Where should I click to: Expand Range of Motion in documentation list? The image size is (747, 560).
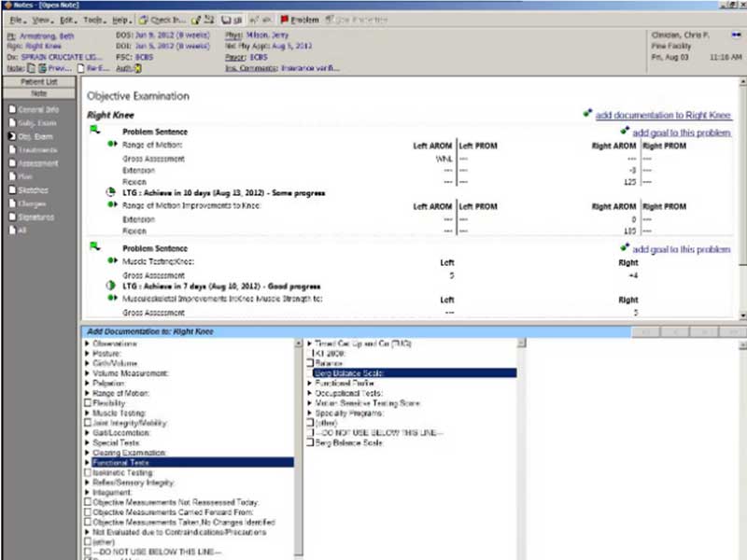tap(87, 393)
